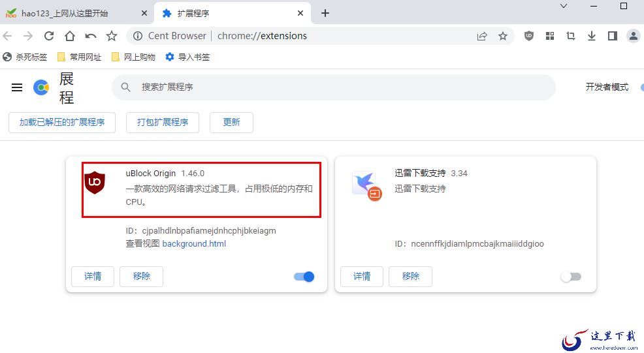Open the background.html view link
The height and width of the screenshot is (353, 644).
coord(194,244)
